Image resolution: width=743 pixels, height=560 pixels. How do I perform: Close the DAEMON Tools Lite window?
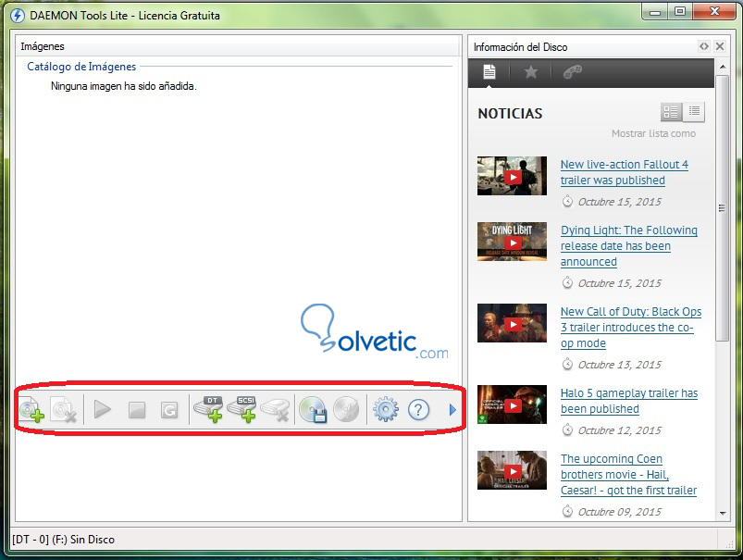[714, 12]
